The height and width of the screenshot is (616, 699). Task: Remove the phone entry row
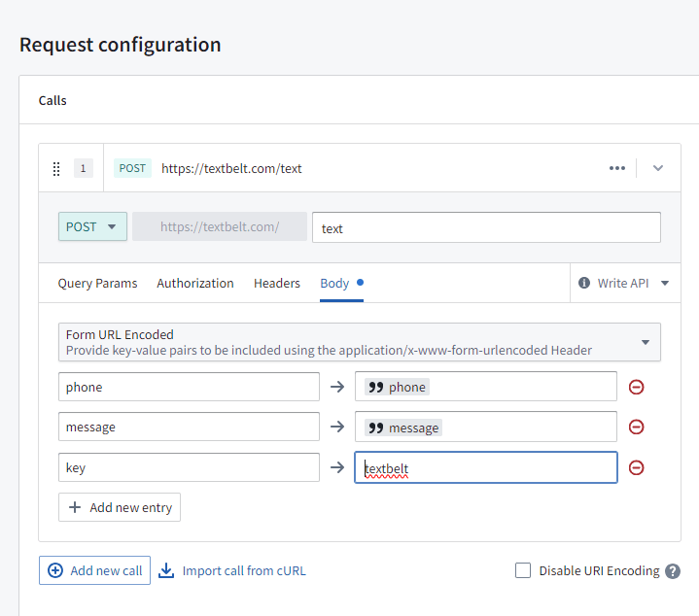pyautogui.click(x=637, y=387)
